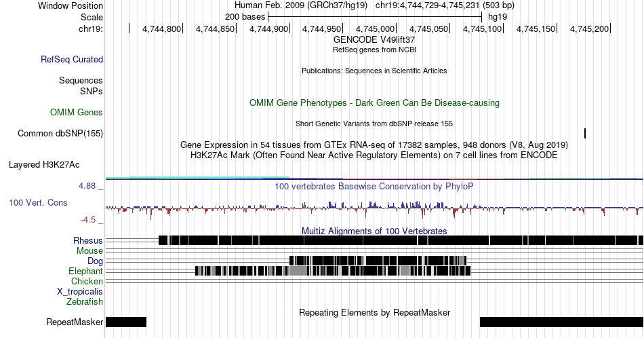The width and height of the screenshot is (644, 338).
Task: Click the 4,744,950 ruler position
Action: (x=321, y=29)
